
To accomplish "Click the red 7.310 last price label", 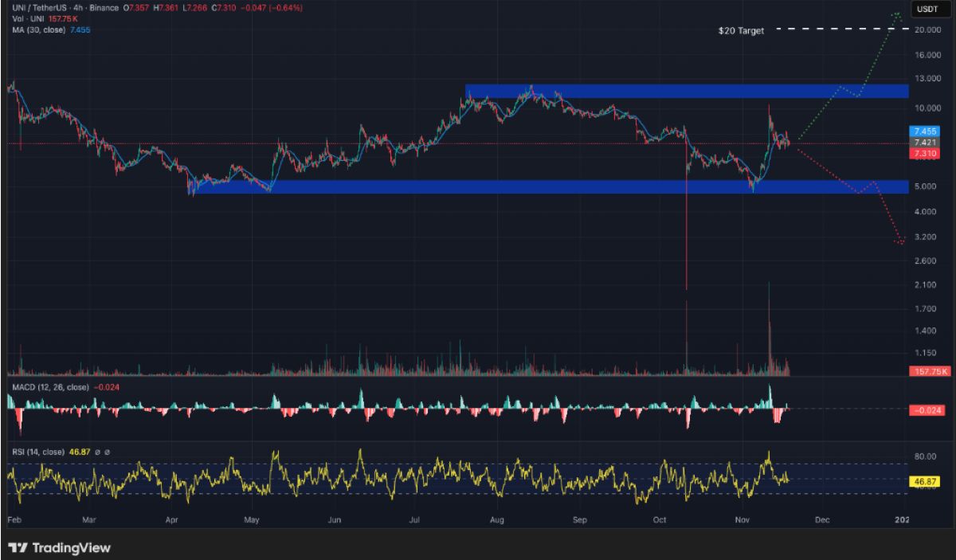I will coord(926,153).
